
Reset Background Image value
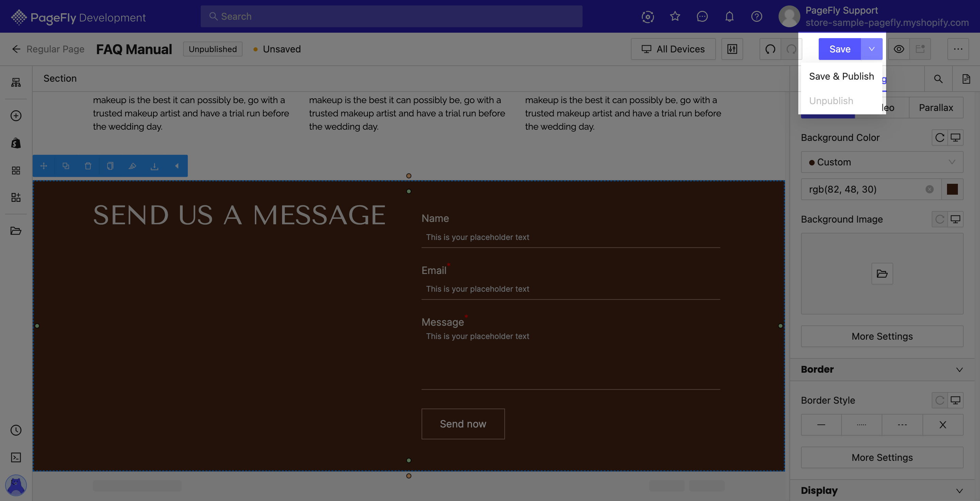pos(940,219)
